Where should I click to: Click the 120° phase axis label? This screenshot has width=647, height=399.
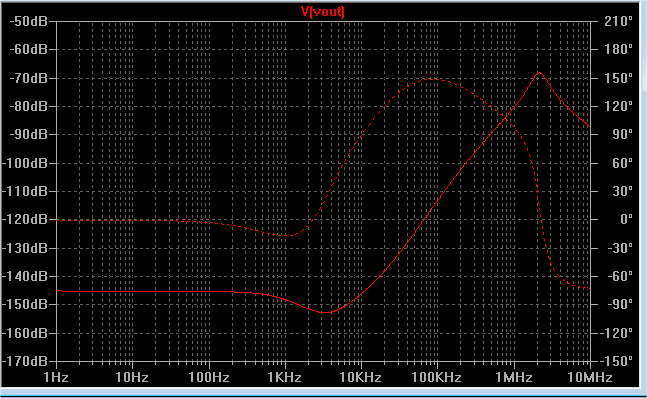pyautogui.click(x=619, y=106)
